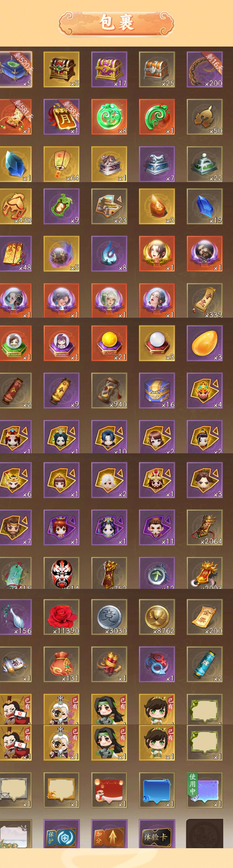Choose the sky lantern item x64
The width and height of the screenshot is (233, 868).
pos(61,164)
